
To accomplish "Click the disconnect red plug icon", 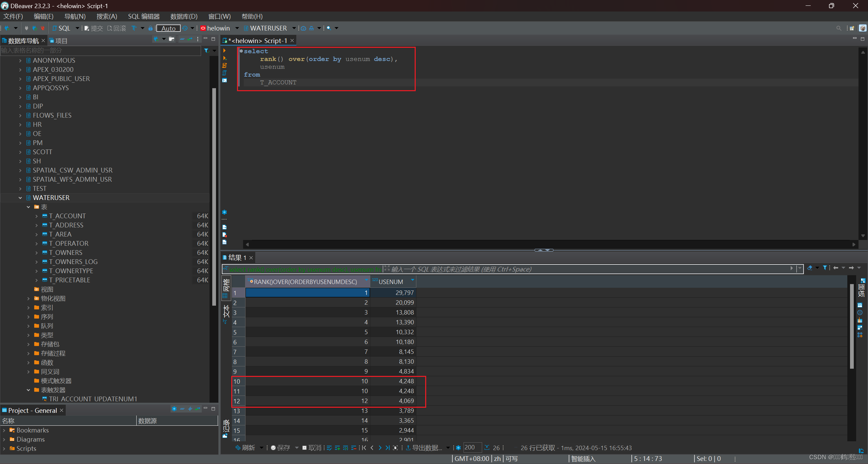I will click(43, 28).
